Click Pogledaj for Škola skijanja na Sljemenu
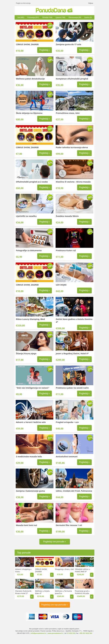Screen dimensions: 109x644 tap(44, 119)
